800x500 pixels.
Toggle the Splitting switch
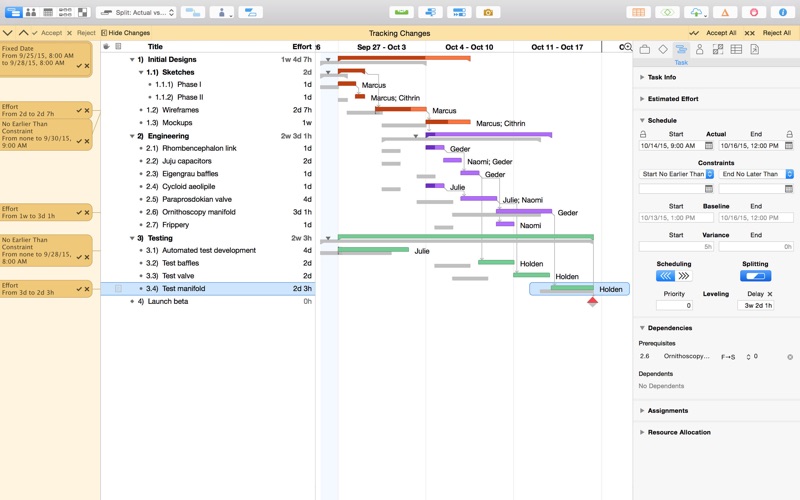pos(755,276)
